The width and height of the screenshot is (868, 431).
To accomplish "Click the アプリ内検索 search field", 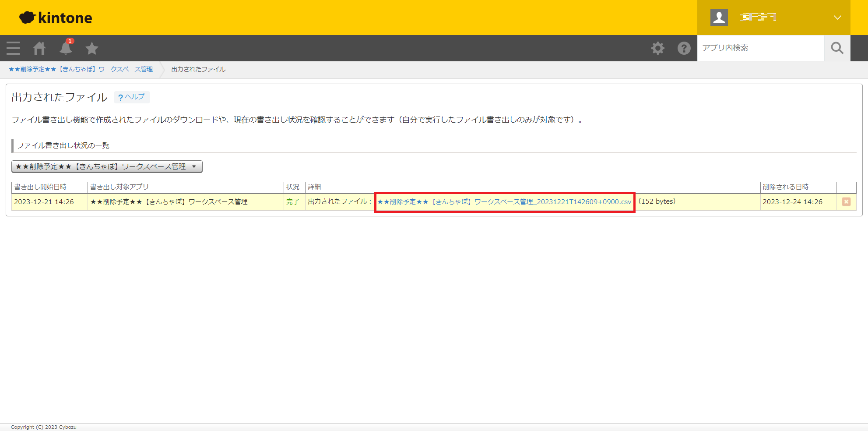I will click(760, 48).
